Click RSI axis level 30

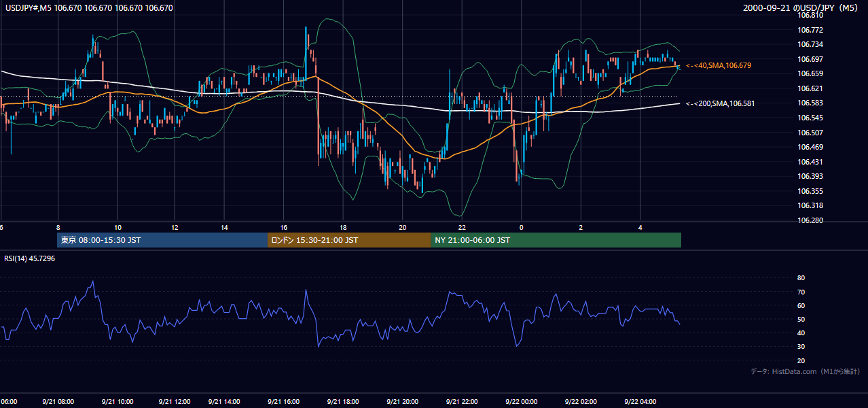pos(801,347)
